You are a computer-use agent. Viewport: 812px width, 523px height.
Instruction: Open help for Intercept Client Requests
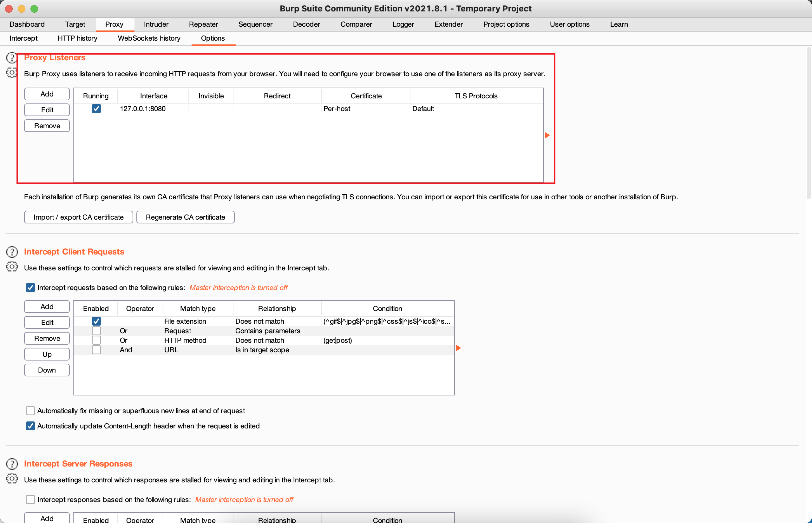12,252
